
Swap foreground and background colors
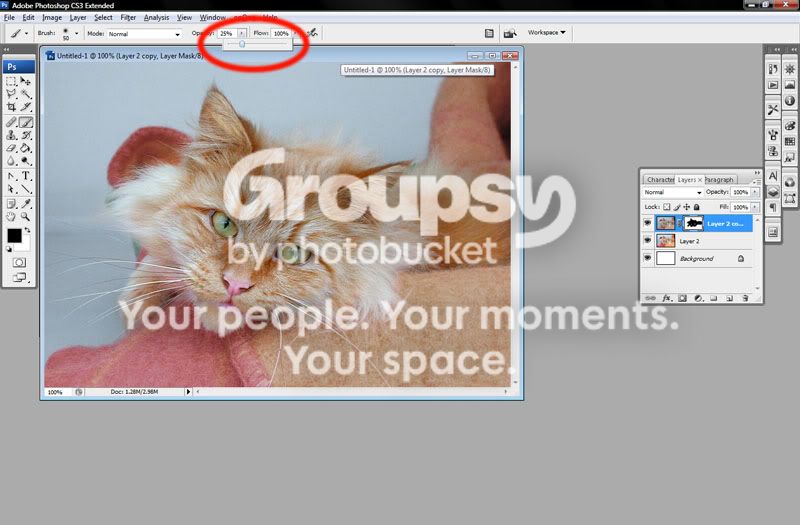28,231
